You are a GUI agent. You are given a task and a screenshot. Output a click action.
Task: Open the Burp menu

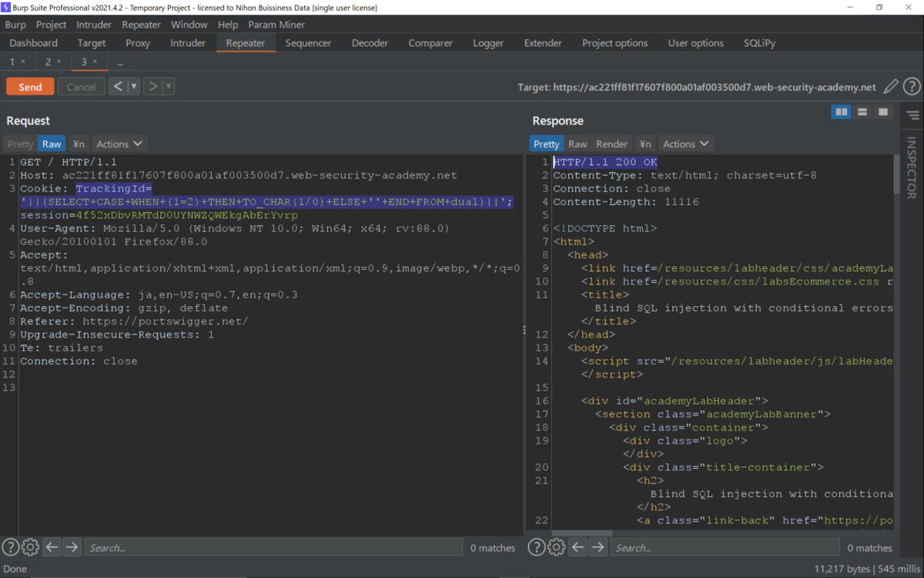[15, 25]
